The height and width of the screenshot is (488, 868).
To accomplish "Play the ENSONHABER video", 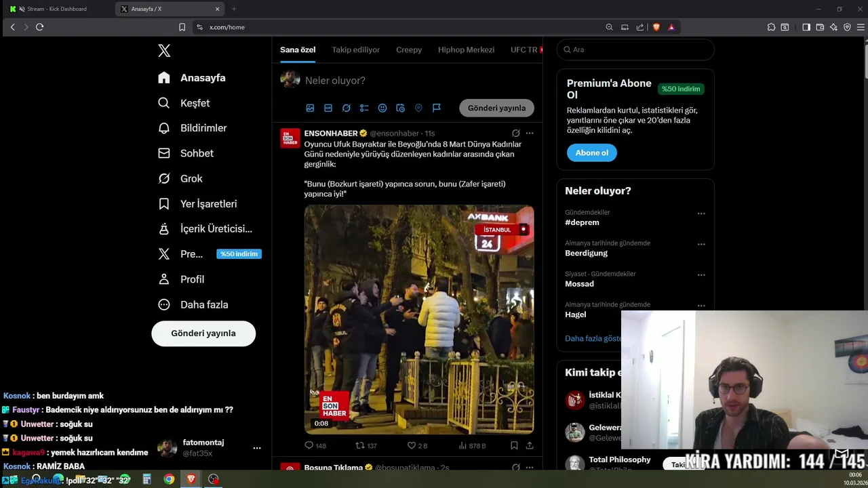I will [419, 319].
